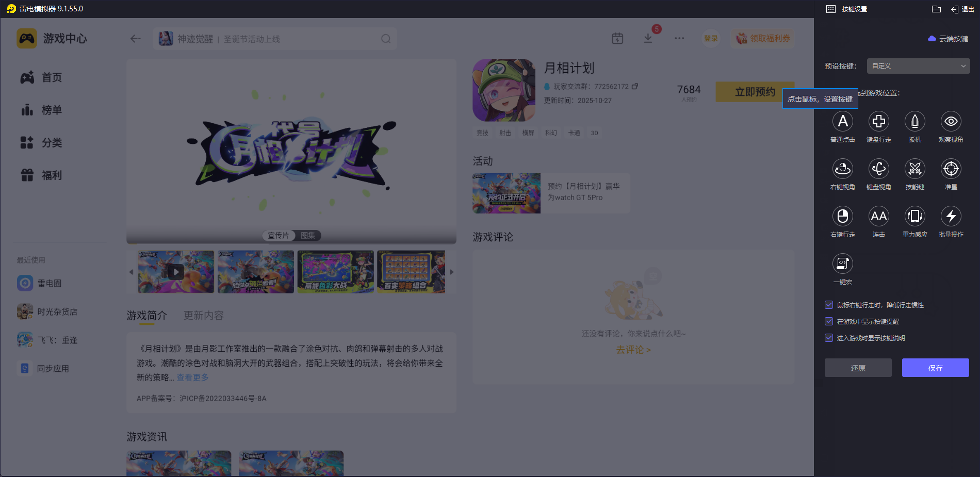Open 云端按键 cloud key settings
Screen dimensions: 980x477
coord(948,39)
